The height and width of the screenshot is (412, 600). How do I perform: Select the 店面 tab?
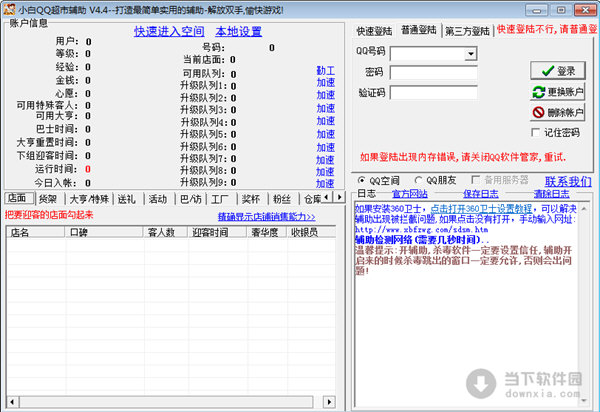click(x=18, y=198)
